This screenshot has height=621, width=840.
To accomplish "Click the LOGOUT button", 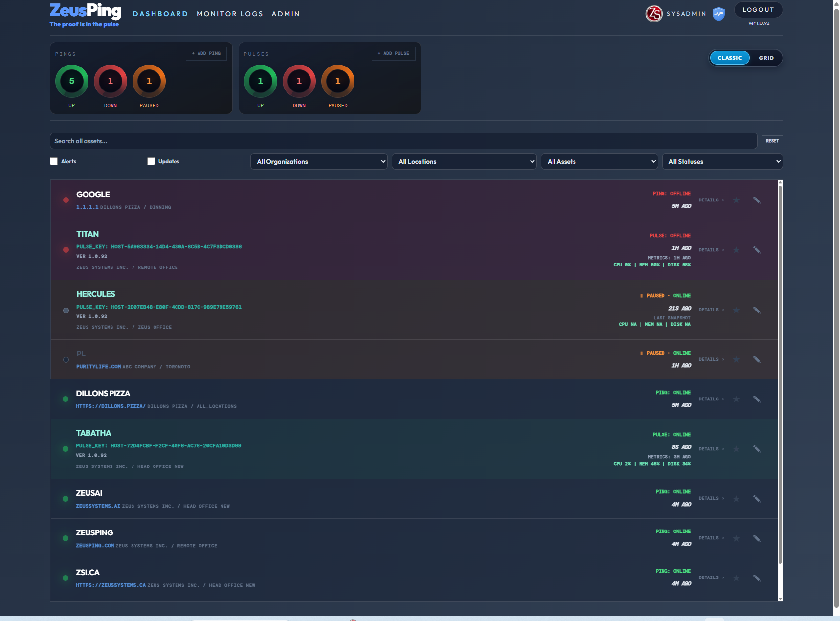I will 758,10.
